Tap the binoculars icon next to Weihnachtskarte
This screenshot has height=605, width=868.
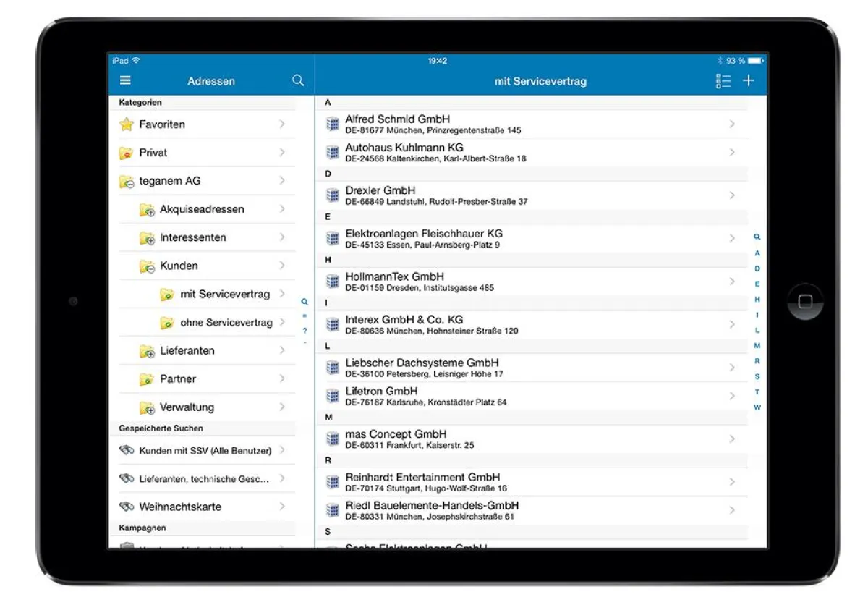[x=127, y=507]
